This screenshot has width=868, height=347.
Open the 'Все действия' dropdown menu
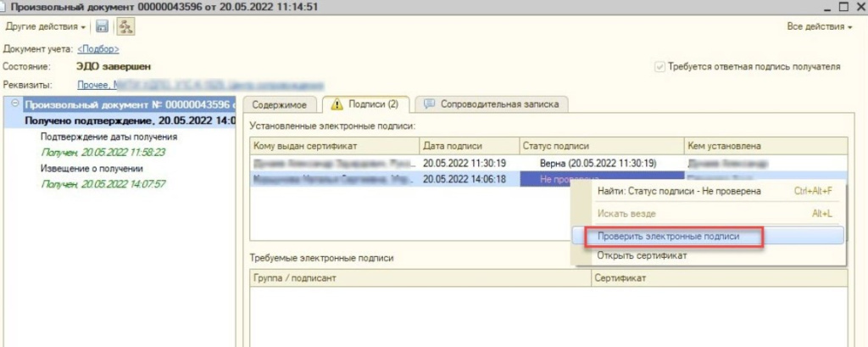[x=819, y=27]
